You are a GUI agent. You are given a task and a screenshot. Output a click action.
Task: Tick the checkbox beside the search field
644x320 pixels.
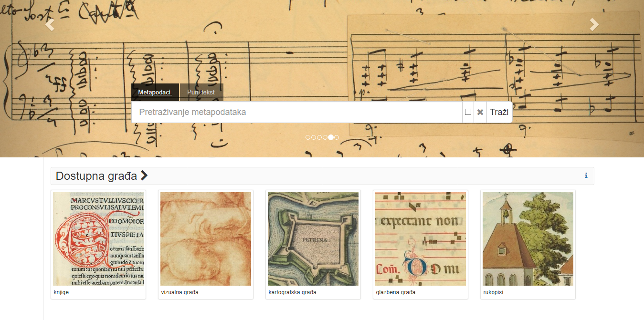tap(468, 112)
